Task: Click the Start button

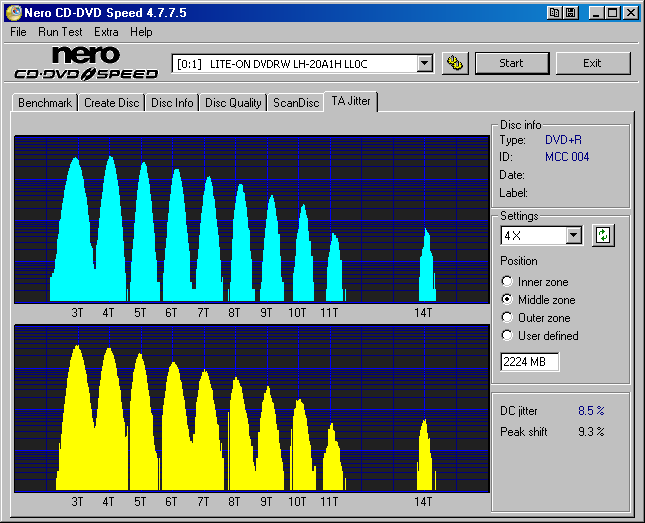Action: click(x=512, y=63)
